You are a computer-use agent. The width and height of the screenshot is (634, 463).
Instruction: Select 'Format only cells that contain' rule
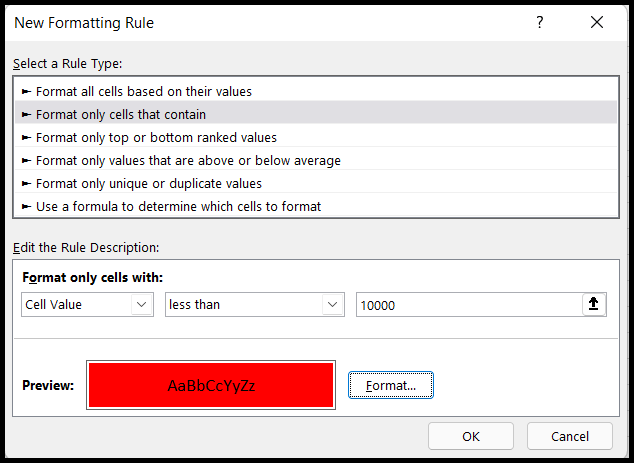click(x=121, y=114)
